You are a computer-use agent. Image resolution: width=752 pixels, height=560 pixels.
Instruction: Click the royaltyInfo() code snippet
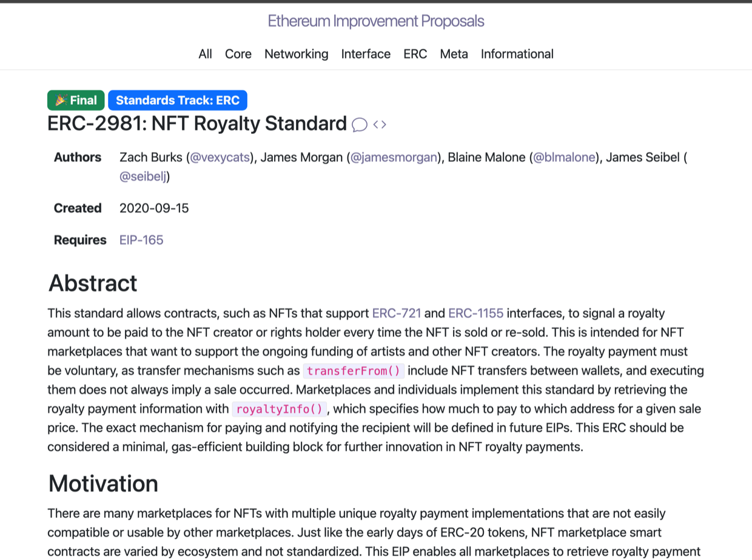coord(280,409)
